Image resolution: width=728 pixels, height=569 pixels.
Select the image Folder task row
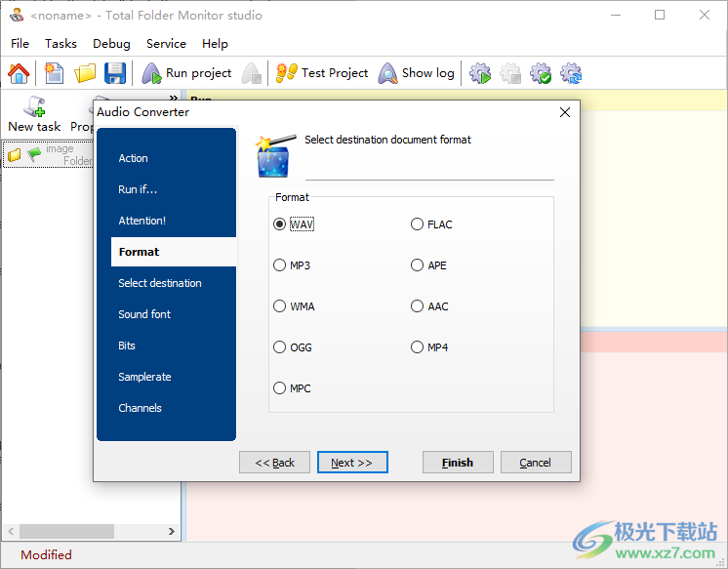(x=48, y=154)
